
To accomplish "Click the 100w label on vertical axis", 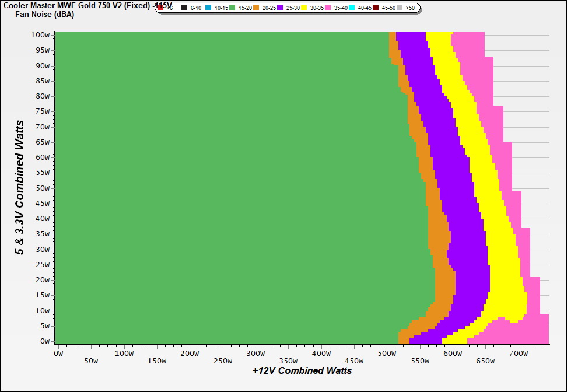I will coord(40,35).
